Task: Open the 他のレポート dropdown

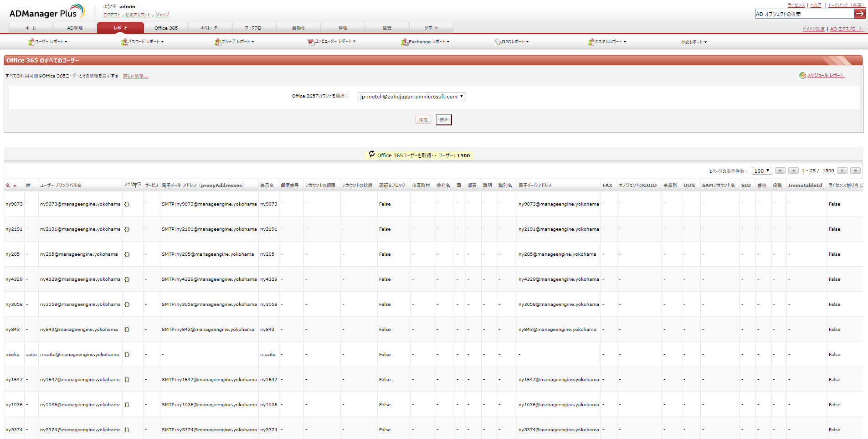Action: coord(694,42)
